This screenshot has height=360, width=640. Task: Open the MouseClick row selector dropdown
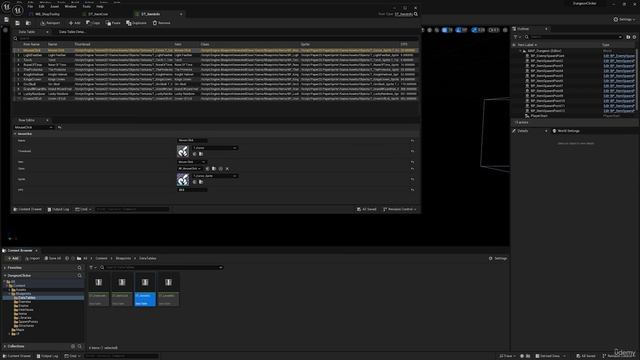pyautogui.click(x=33, y=127)
